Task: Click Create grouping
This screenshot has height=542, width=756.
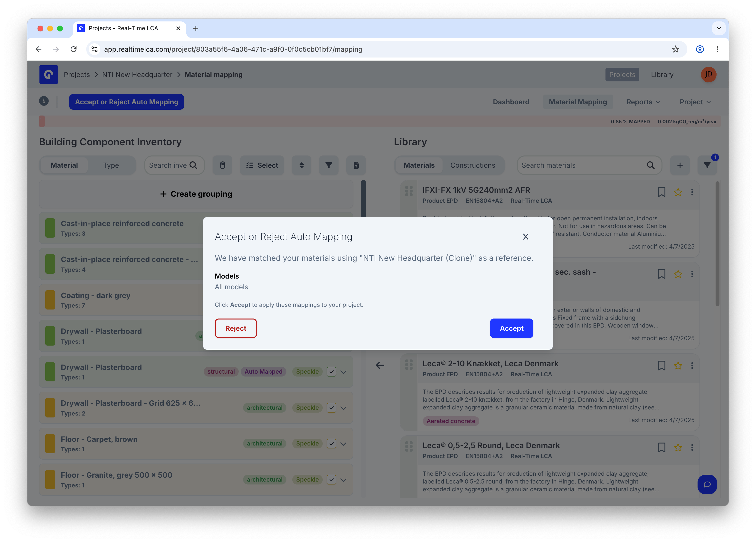Action: (196, 194)
